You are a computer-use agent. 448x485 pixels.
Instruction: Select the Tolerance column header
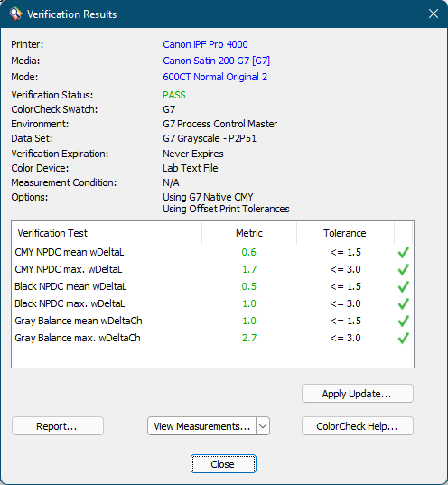click(x=345, y=233)
